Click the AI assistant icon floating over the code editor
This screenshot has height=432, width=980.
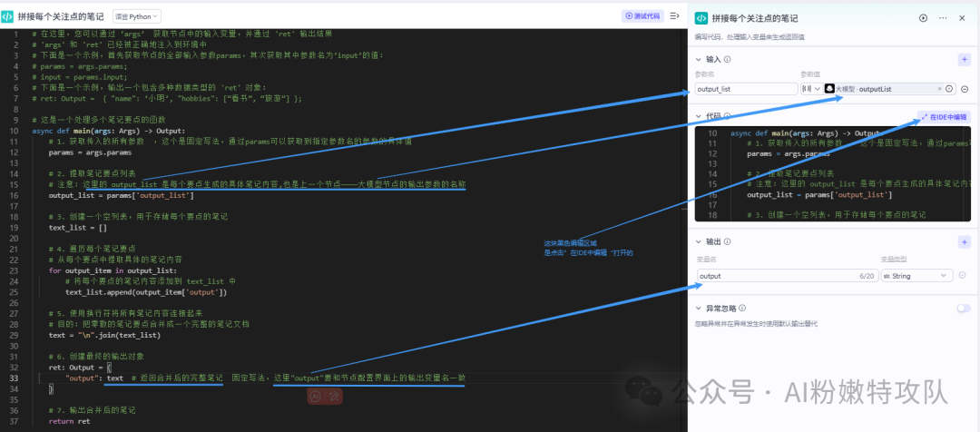pyautogui.click(x=317, y=395)
